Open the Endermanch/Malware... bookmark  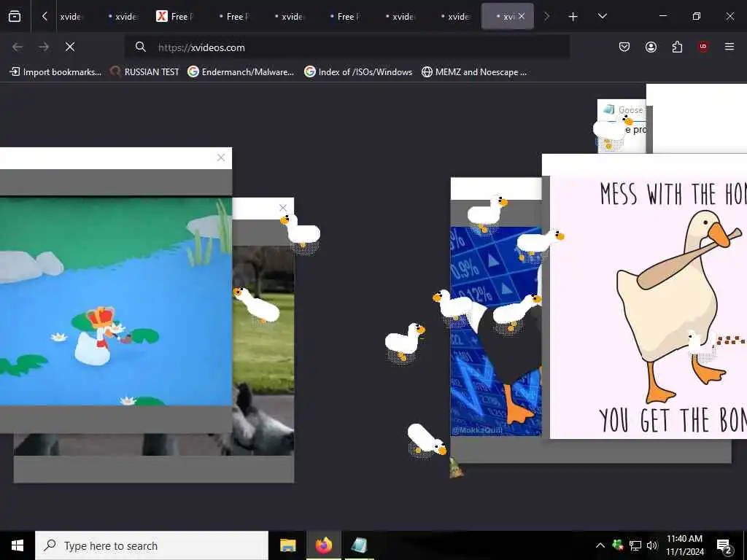[241, 72]
